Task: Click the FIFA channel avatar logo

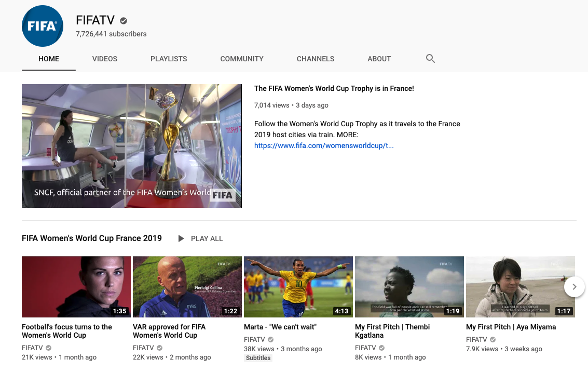Action: click(43, 26)
